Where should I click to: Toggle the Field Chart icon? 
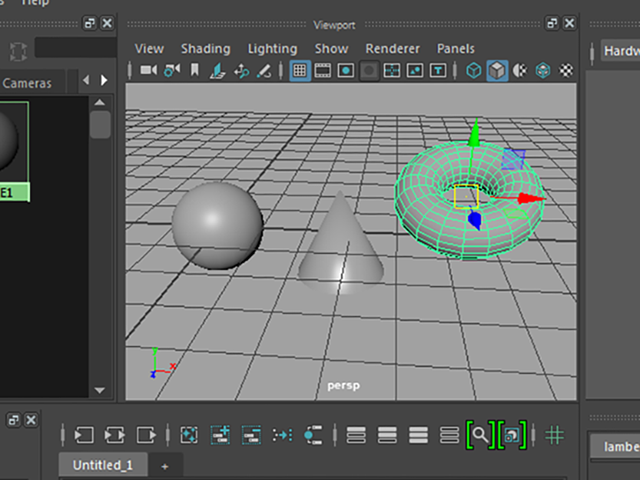(392, 71)
